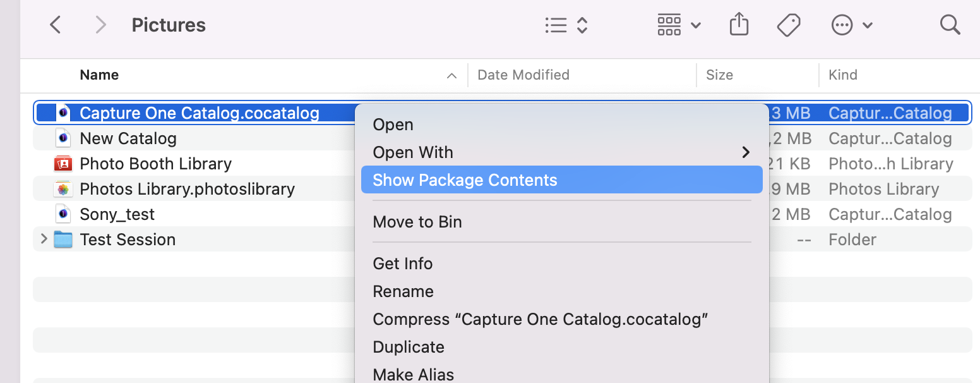Click the Finder back arrow

point(56,25)
